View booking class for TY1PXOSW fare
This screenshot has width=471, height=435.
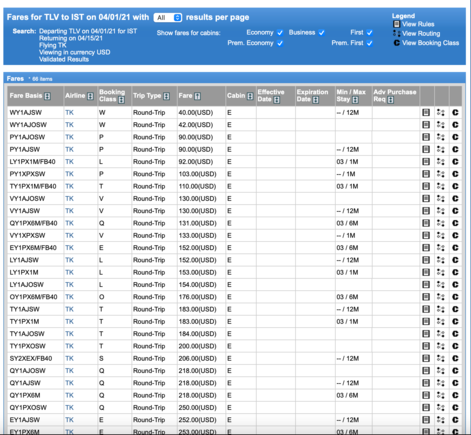pyautogui.click(x=455, y=346)
